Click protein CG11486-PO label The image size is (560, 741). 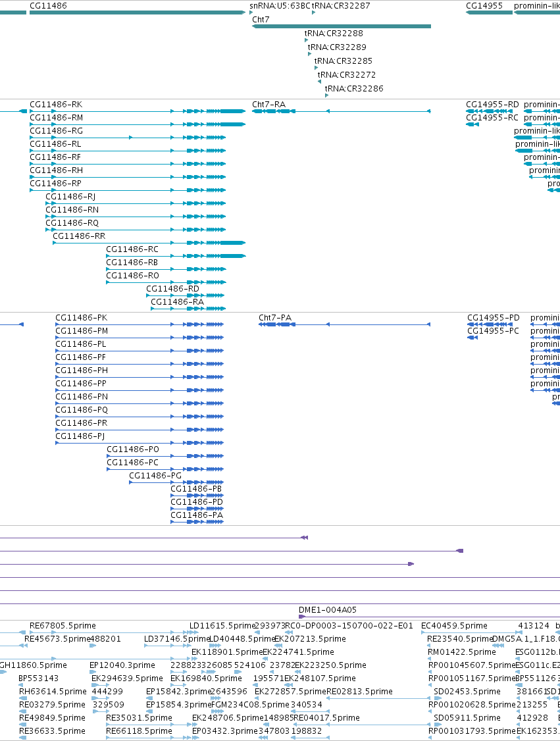(x=133, y=450)
